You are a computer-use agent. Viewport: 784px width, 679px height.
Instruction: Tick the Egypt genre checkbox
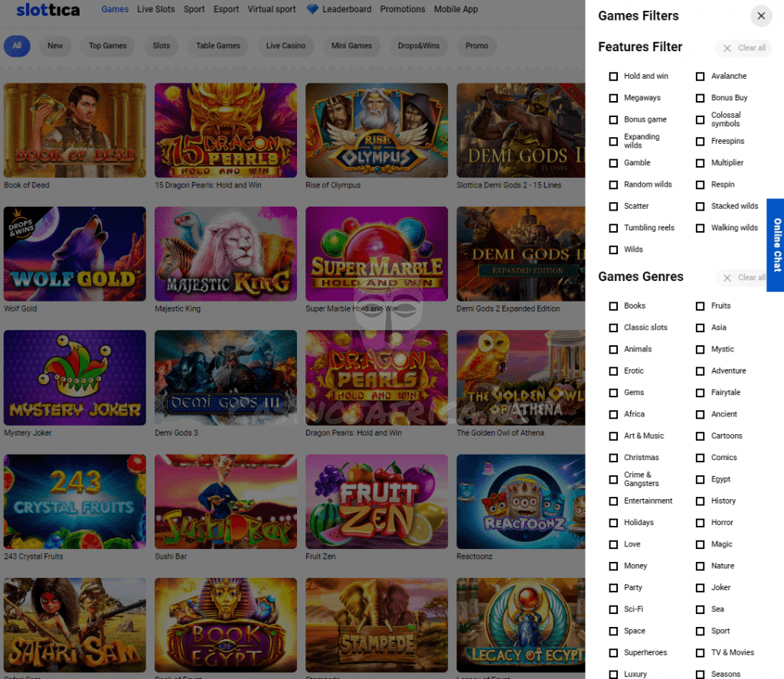coord(701,479)
